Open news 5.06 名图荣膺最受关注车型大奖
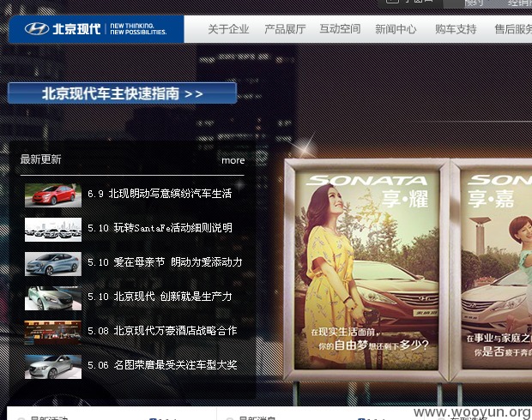 (x=162, y=365)
